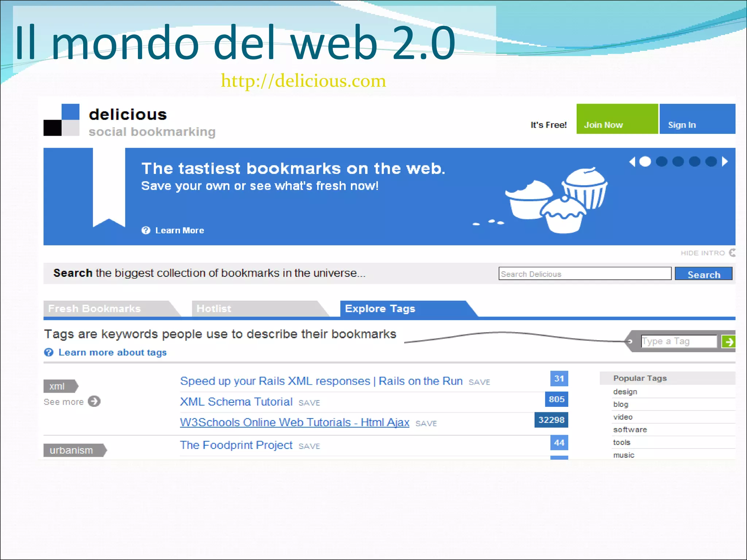Save the Rails XML responses bookmark
The height and width of the screenshot is (560, 747).
click(479, 382)
